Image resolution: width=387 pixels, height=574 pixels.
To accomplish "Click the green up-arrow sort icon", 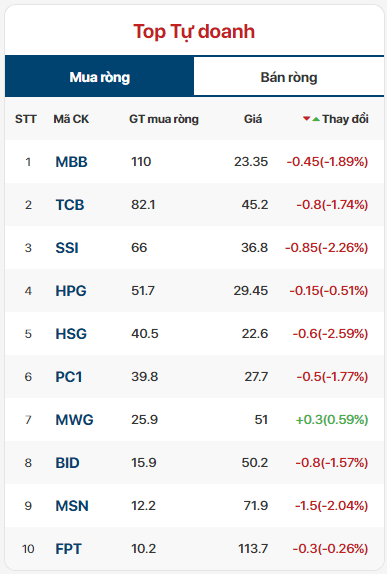I will coord(316,119).
